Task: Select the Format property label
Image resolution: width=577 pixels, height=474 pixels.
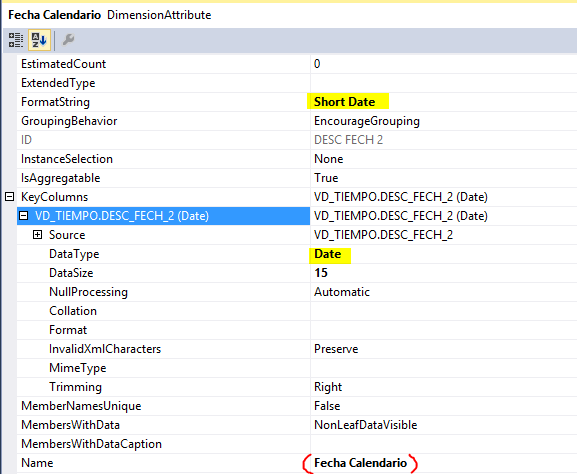Action: point(68,330)
